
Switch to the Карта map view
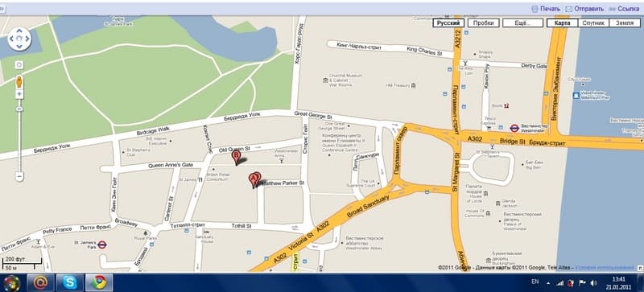[562, 23]
